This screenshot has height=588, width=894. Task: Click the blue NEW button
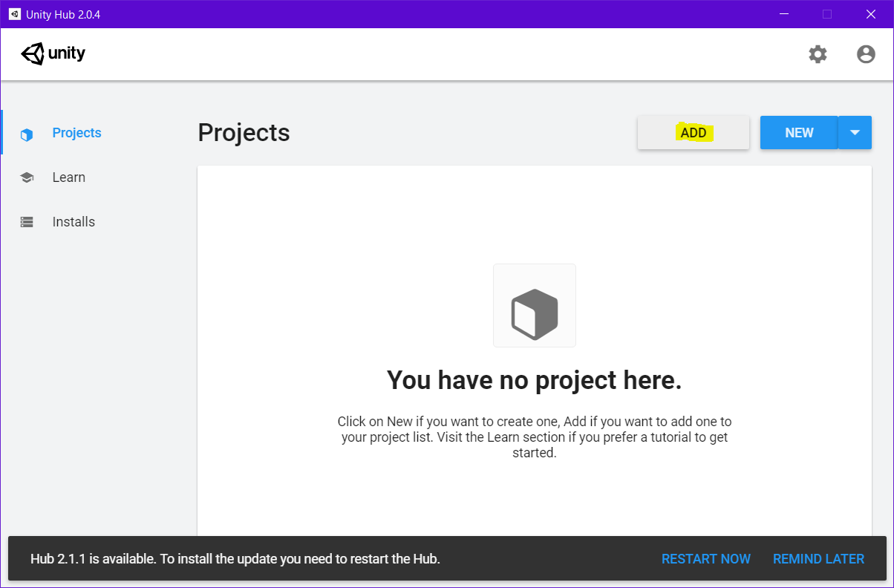click(798, 132)
